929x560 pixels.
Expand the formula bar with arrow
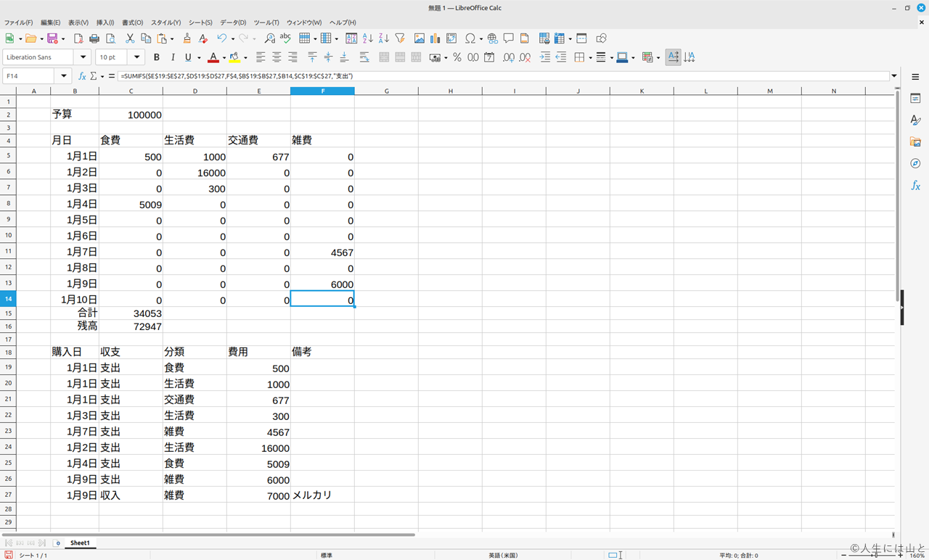(x=894, y=75)
